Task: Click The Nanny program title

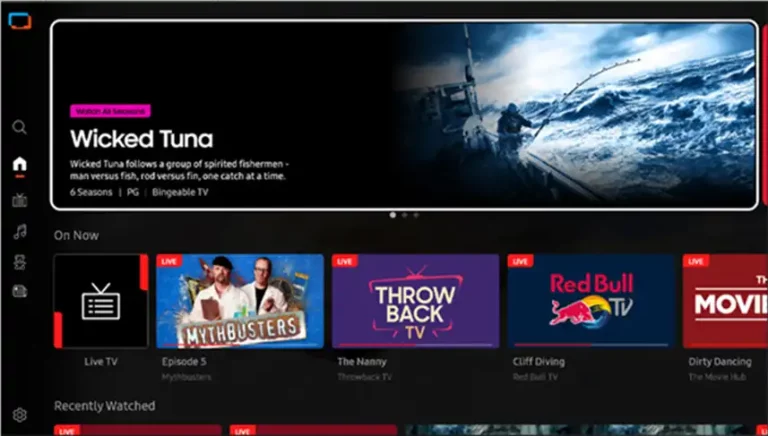Action: 362,362
